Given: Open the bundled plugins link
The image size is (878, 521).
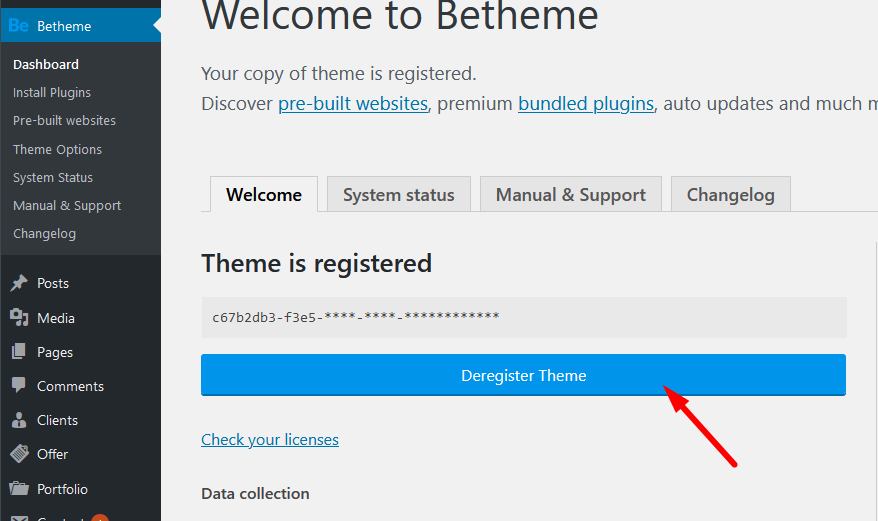Looking at the screenshot, I should point(586,103).
